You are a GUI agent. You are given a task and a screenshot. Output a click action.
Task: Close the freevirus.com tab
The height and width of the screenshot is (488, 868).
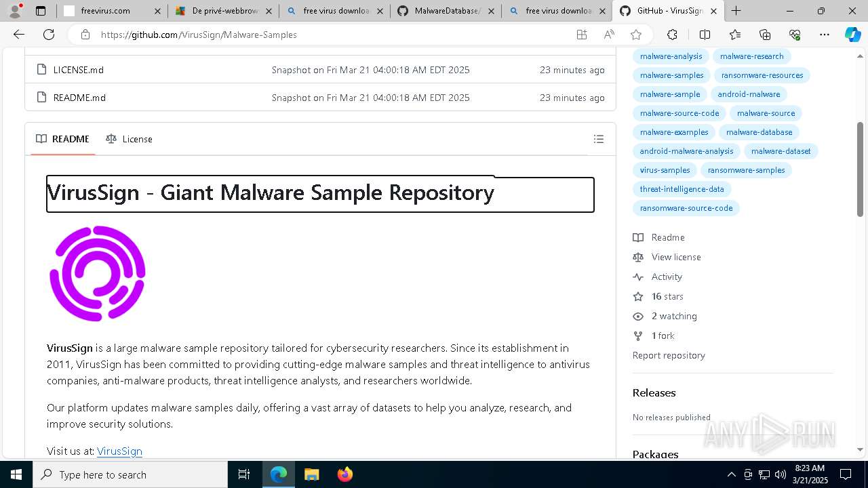point(157,11)
